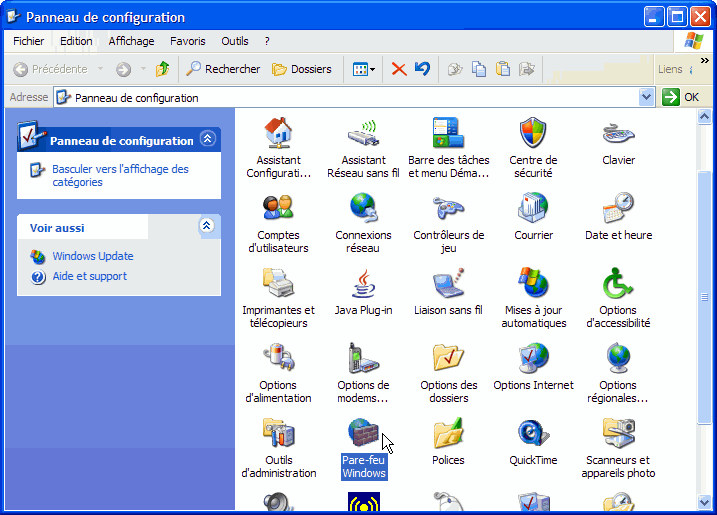This screenshot has width=717, height=515.
Task: Click the scrollbar down arrow
Action: (704, 502)
